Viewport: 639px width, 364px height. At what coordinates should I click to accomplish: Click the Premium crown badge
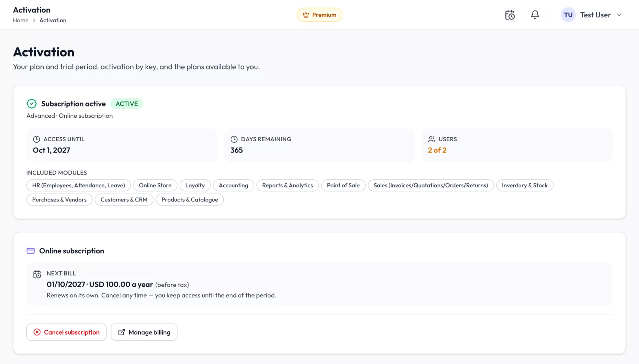pos(319,15)
